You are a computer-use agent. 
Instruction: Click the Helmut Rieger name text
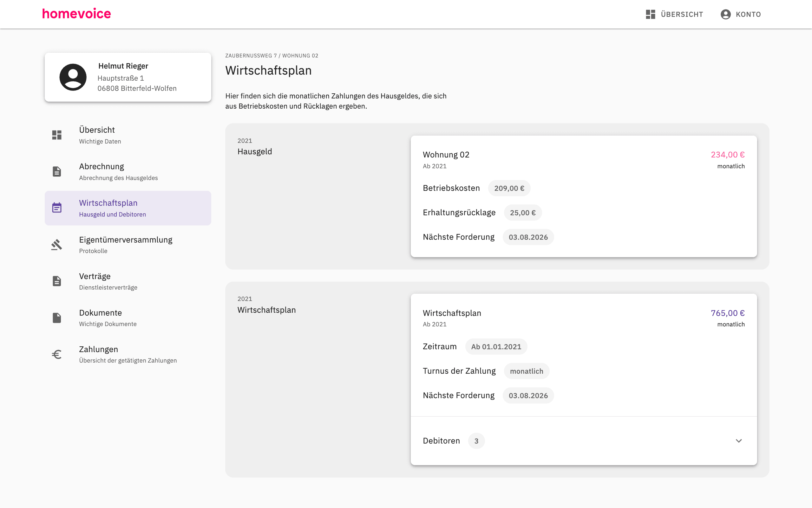click(123, 66)
